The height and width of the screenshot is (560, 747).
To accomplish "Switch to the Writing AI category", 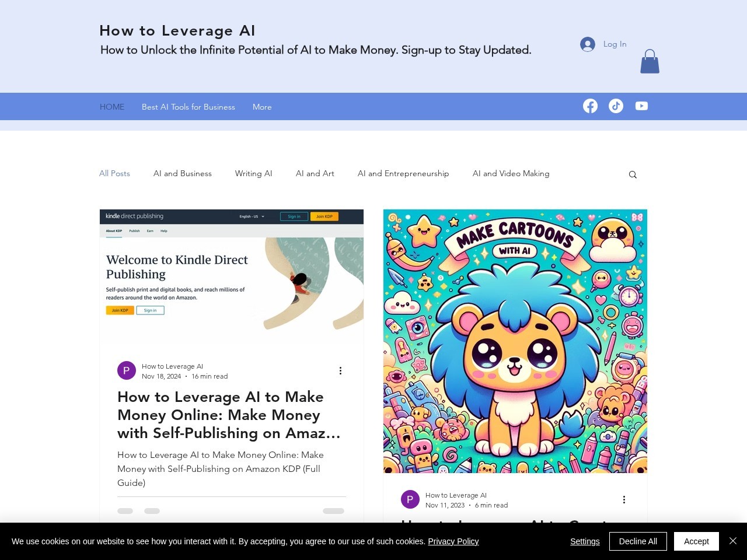I will click(x=254, y=173).
